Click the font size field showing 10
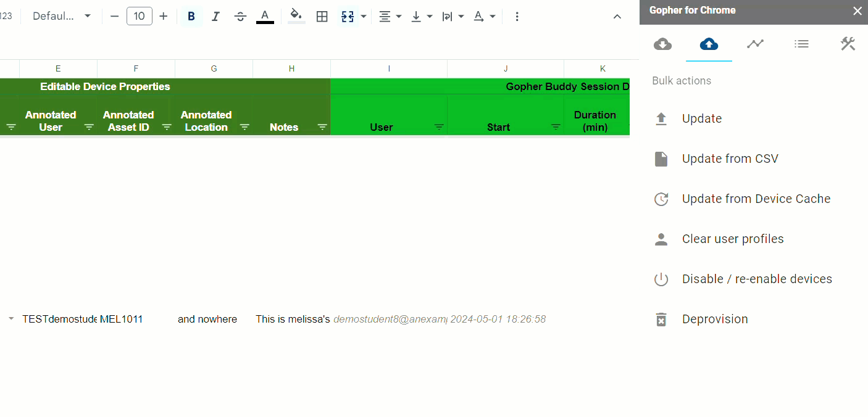 (140, 16)
